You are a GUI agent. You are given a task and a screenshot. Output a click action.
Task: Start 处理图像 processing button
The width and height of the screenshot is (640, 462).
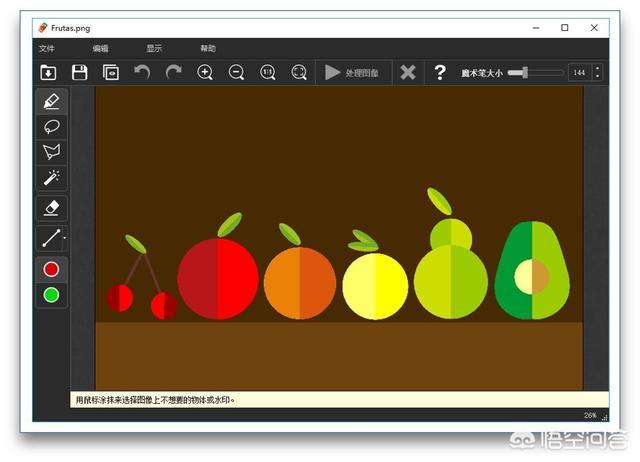pyautogui.click(x=353, y=73)
